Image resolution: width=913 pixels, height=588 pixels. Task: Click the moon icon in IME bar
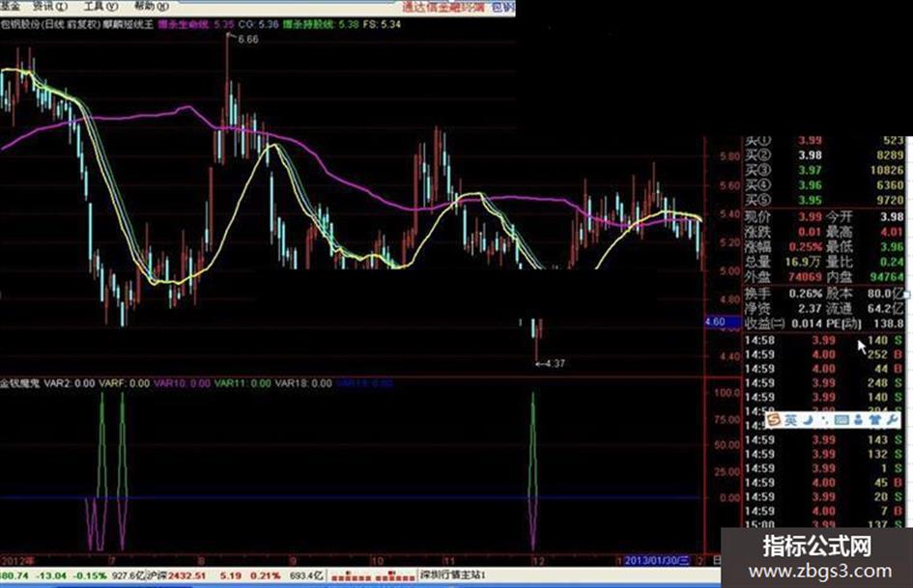808,420
